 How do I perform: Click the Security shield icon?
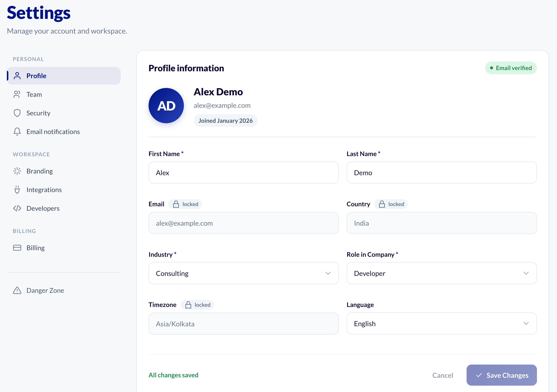[x=17, y=113]
